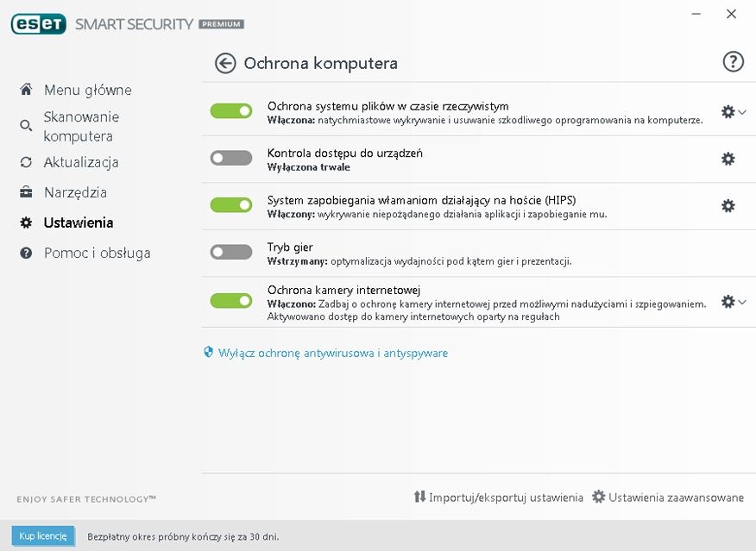Turn on Tryb gier switch
Image resolution: width=756 pixels, height=551 pixels.
[231, 252]
